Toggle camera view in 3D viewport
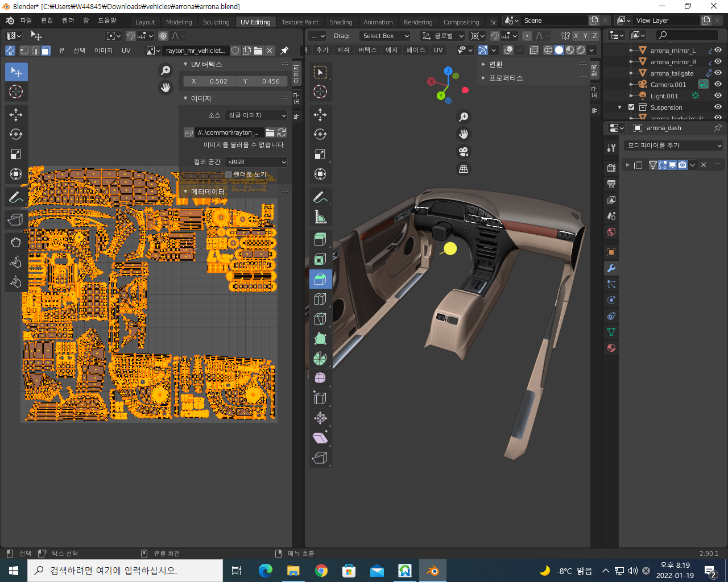728x582 pixels. (464, 152)
